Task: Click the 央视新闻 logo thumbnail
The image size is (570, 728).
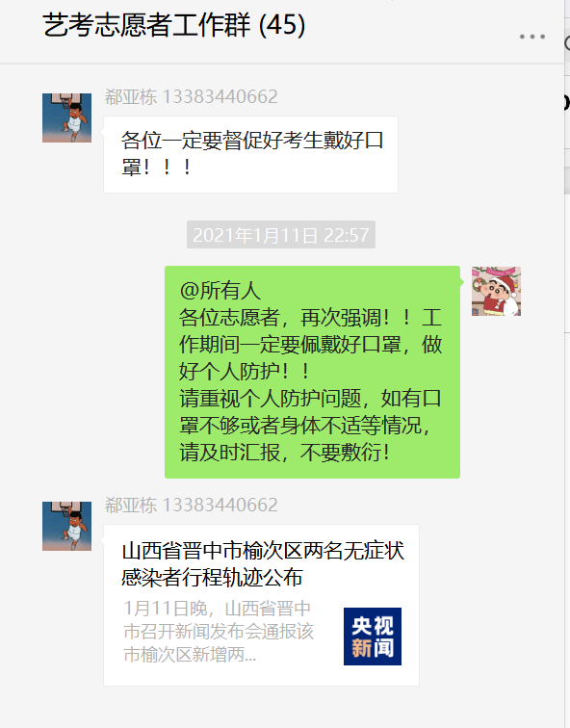Action: tap(373, 637)
